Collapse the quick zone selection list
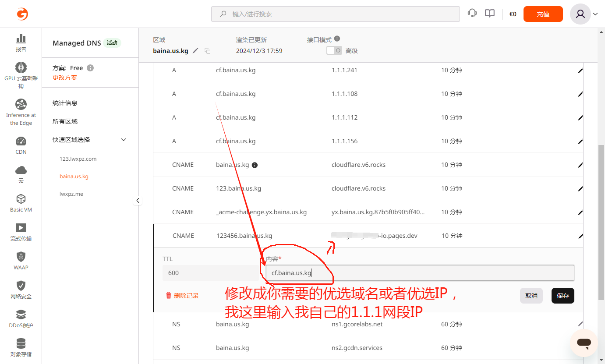605x364 pixels. (x=124, y=140)
